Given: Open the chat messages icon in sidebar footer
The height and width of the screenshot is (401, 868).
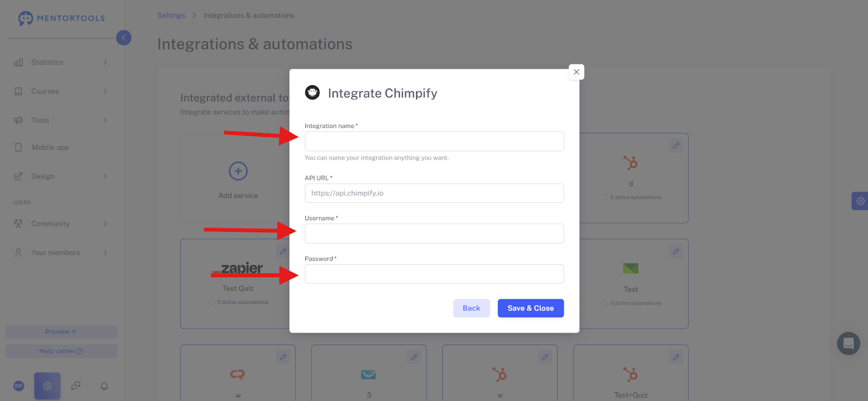Looking at the screenshot, I should pos(76,386).
